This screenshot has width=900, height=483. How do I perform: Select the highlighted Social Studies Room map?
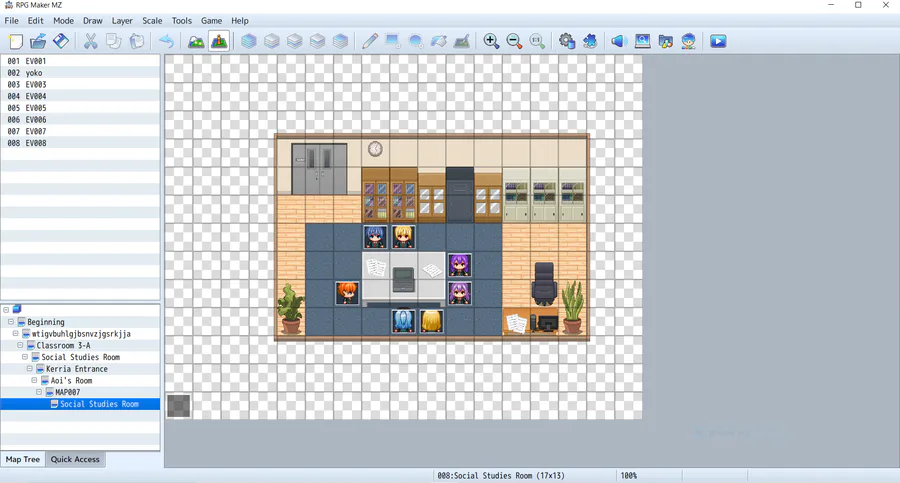[x=80, y=404]
